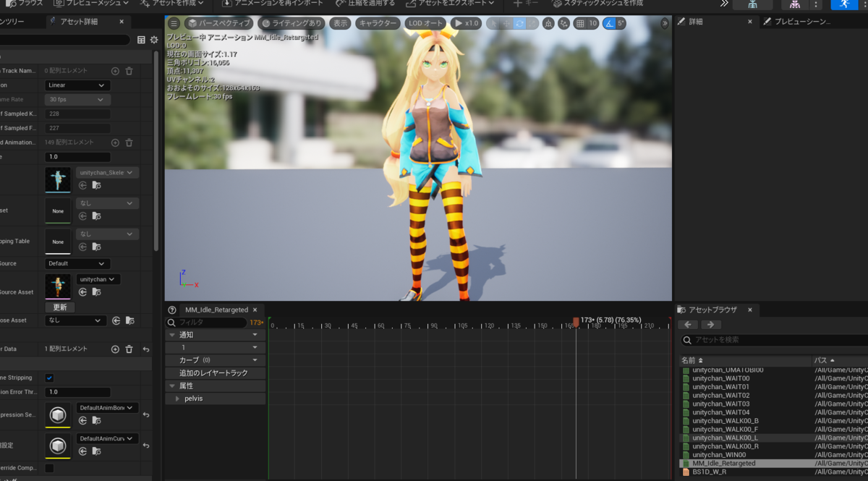The width and height of the screenshot is (868, 481).
Task: Click the x1.0 playback speed button
Action: [x=466, y=23]
